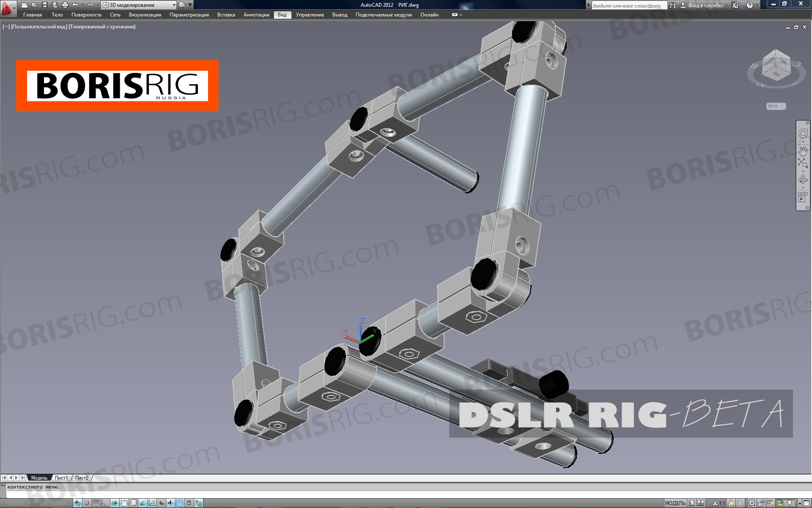Toggle Snap Mode in status bar
Viewport: 812px width, 508px height.
(x=87, y=503)
